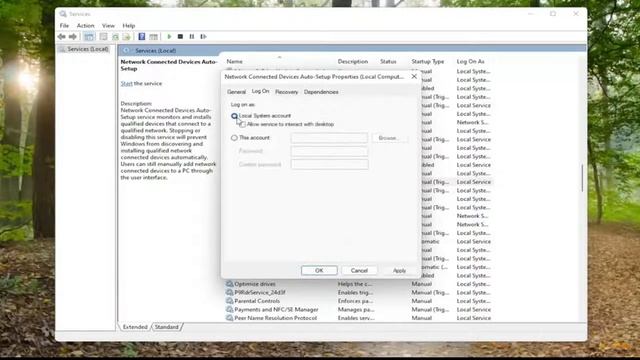Screen dimensions: 640x360
Task: Confirm the dialog with OK
Action: pyautogui.click(x=319, y=271)
